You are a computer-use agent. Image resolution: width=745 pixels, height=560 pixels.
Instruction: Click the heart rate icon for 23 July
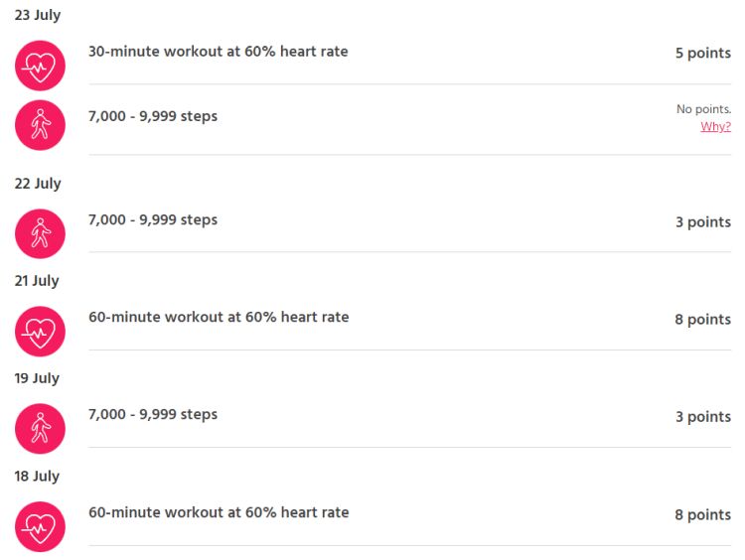(x=40, y=66)
